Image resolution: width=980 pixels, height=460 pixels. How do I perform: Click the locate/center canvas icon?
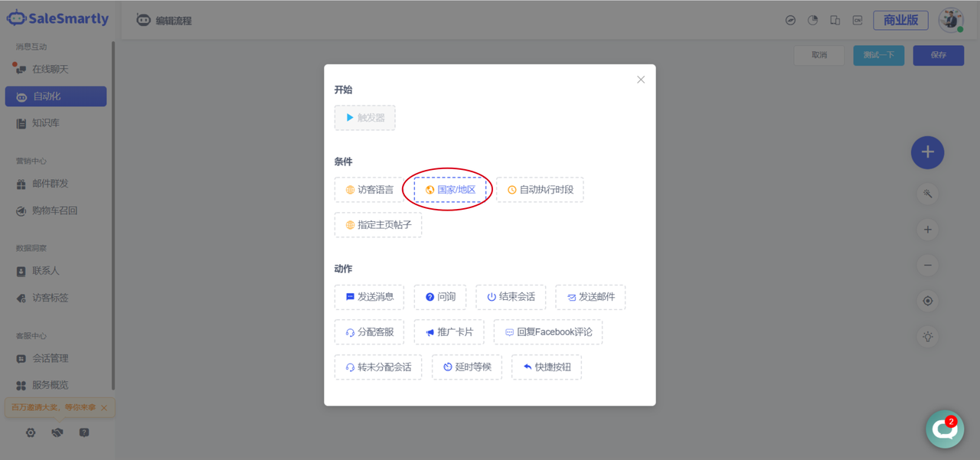point(927,301)
